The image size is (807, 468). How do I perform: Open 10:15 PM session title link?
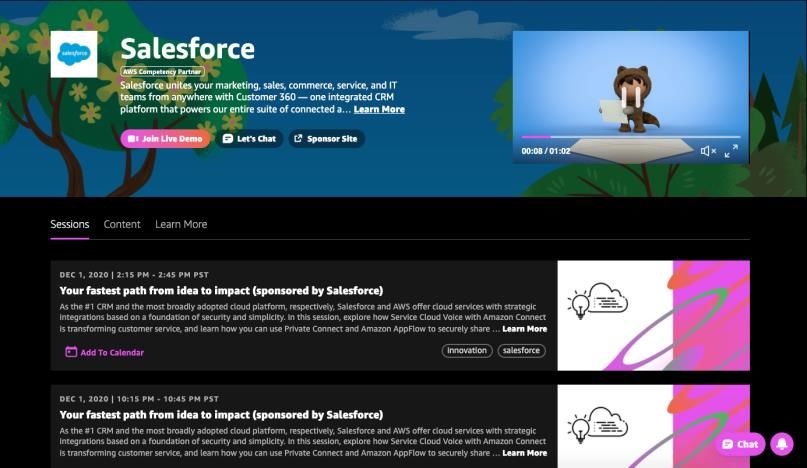click(x=221, y=414)
